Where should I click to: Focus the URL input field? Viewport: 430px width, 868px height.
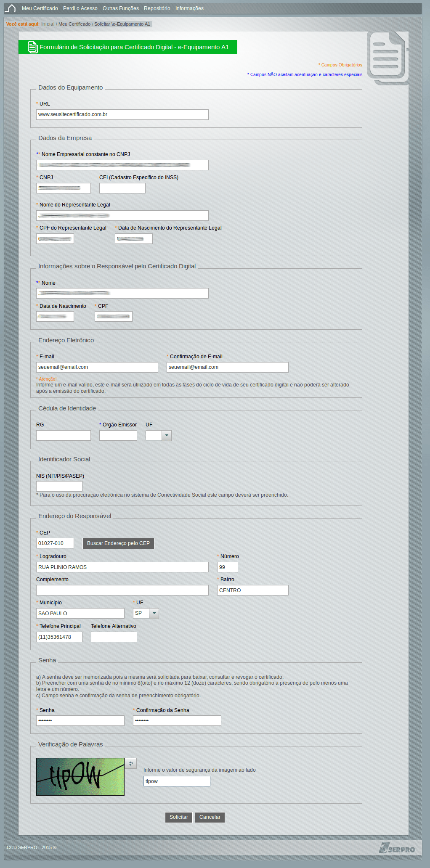tap(122, 114)
